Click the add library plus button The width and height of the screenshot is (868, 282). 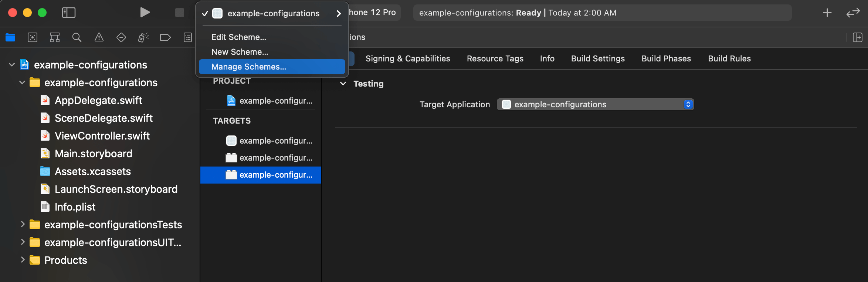coord(827,13)
